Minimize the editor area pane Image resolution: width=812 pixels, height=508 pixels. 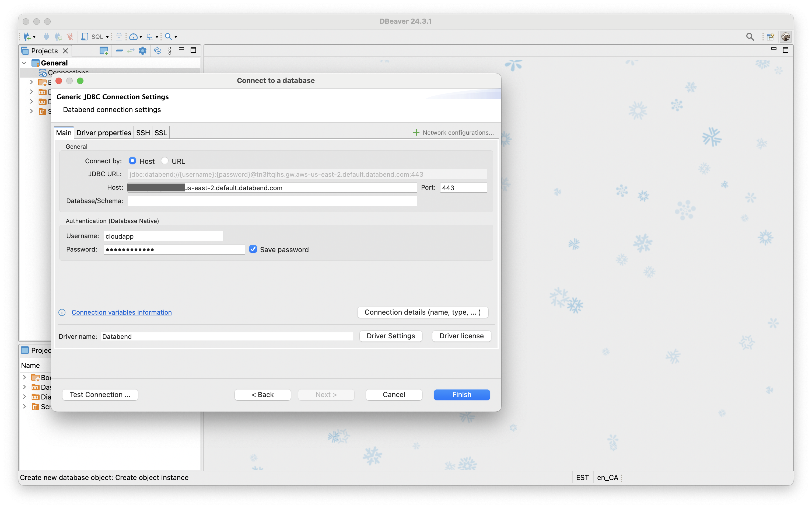pos(774,49)
